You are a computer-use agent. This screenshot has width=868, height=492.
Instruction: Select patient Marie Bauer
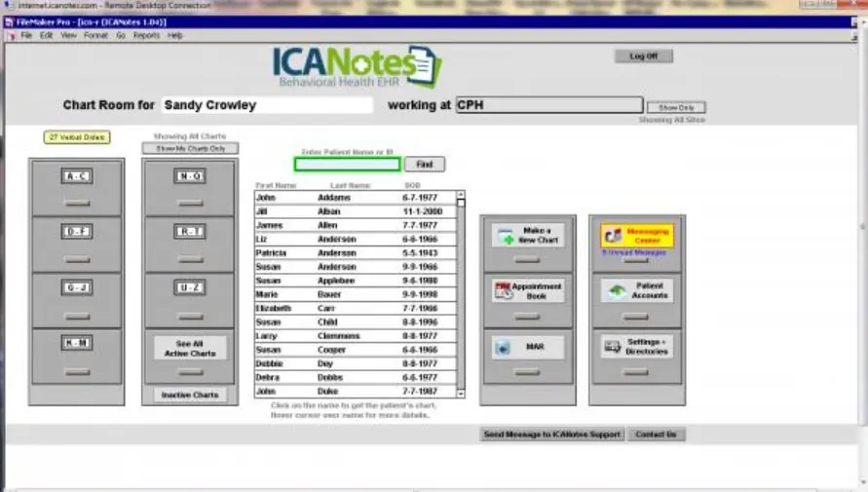tap(356, 294)
